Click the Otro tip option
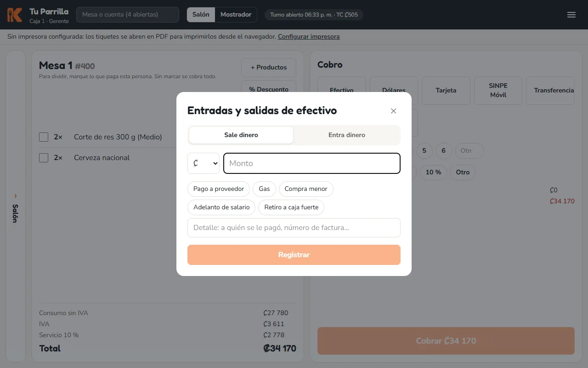Image resolution: width=588 pixels, height=368 pixels. tap(463, 172)
